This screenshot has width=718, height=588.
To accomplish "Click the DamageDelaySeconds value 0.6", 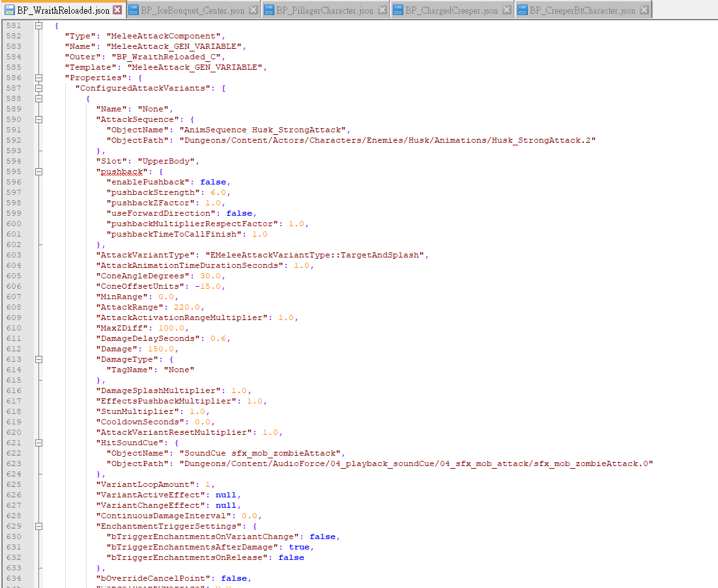I will 218,339.
